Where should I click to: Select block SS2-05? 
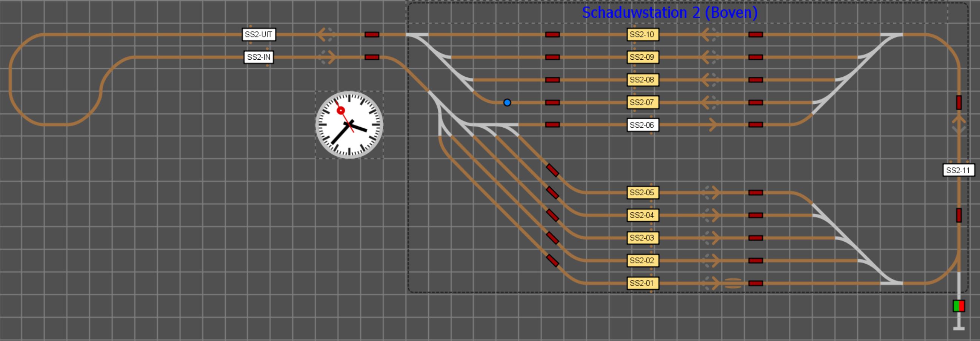coord(643,193)
